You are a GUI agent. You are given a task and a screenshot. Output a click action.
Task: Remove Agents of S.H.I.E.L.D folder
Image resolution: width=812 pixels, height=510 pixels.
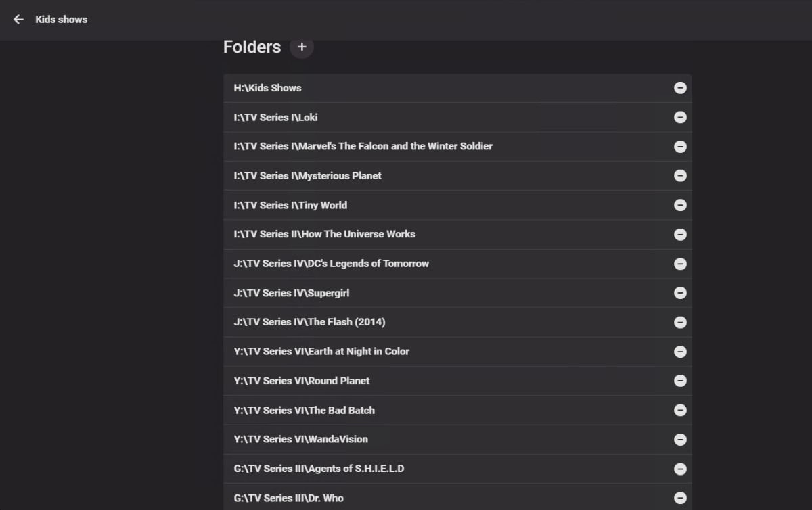point(680,469)
